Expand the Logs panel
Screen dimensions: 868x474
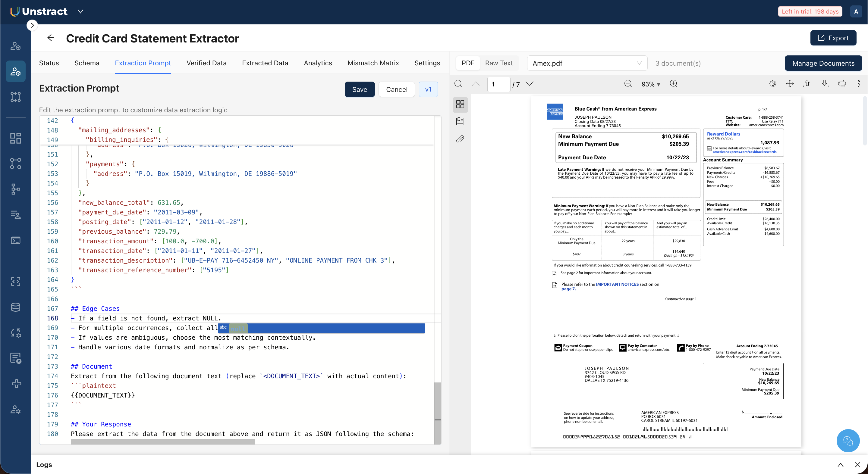(840, 465)
